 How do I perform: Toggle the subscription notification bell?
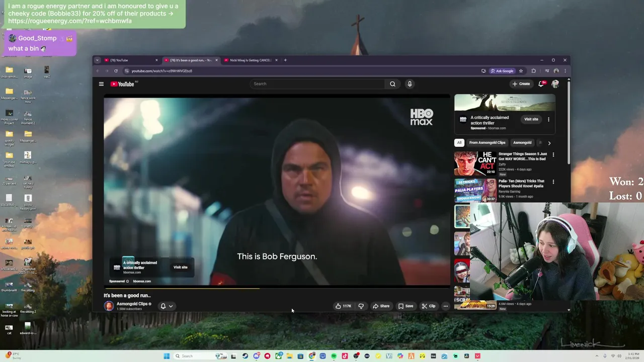coord(163,306)
